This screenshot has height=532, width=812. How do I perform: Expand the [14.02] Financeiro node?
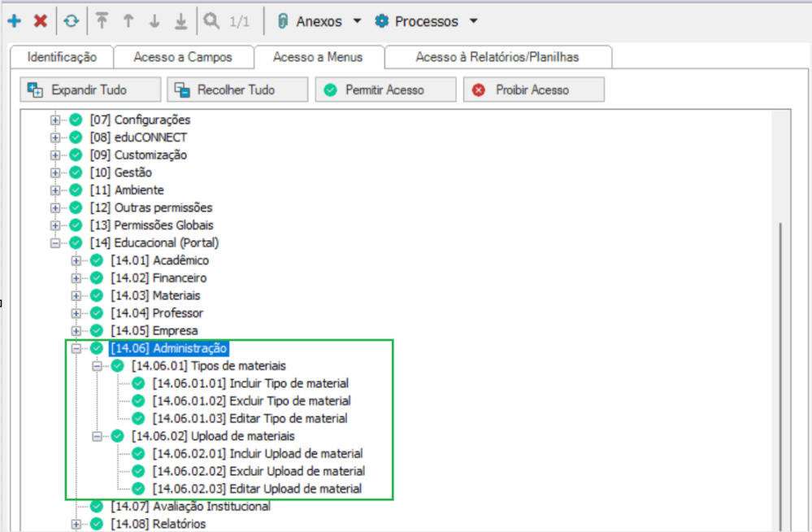76,278
